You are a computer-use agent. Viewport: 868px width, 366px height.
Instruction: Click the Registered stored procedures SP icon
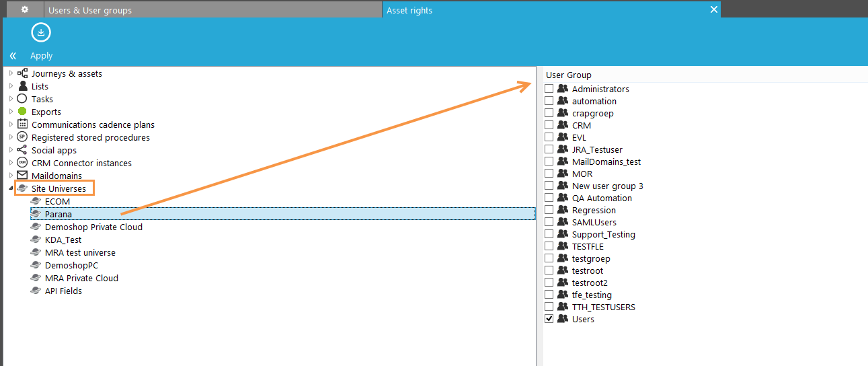click(22, 137)
